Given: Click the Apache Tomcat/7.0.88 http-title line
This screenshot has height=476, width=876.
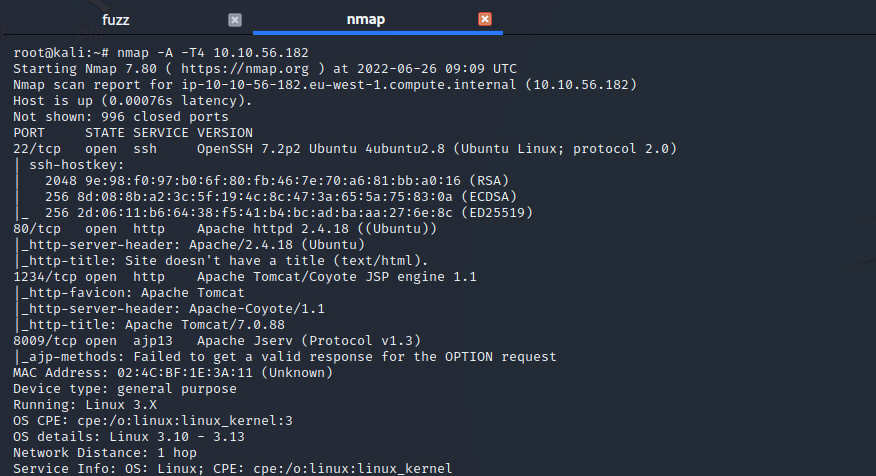Looking at the screenshot, I should point(153,325).
